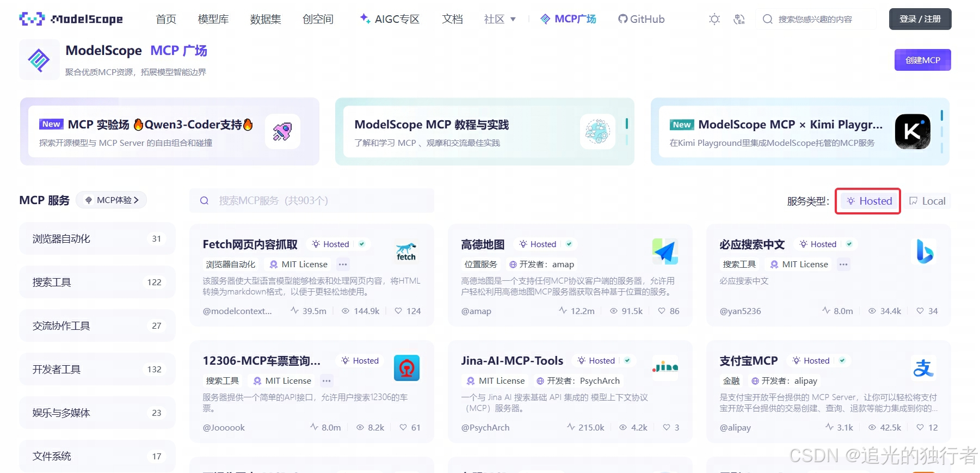Image resolution: width=980 pixels, height=473 pixels.
Task: Click the MCP广场 header tab
Action: click(568, 19)
